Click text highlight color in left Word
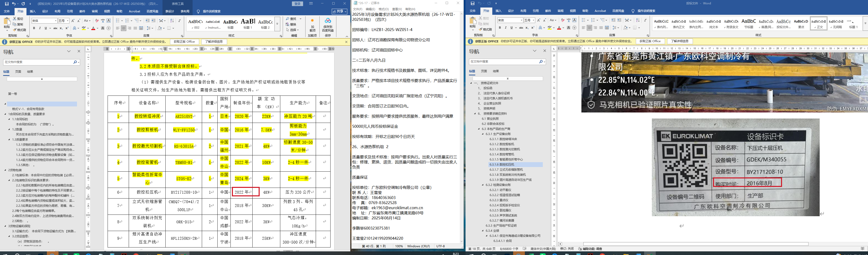 pyautogui.click(x=84, y=28)
